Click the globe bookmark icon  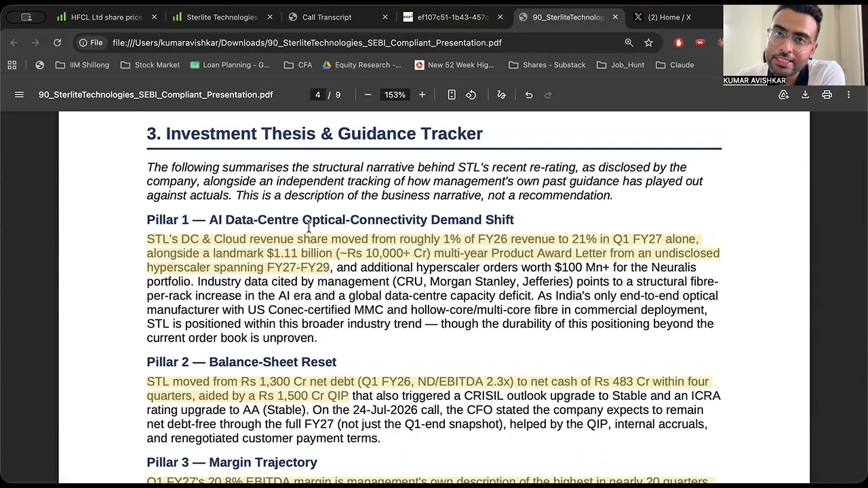[x=39, y=65]
